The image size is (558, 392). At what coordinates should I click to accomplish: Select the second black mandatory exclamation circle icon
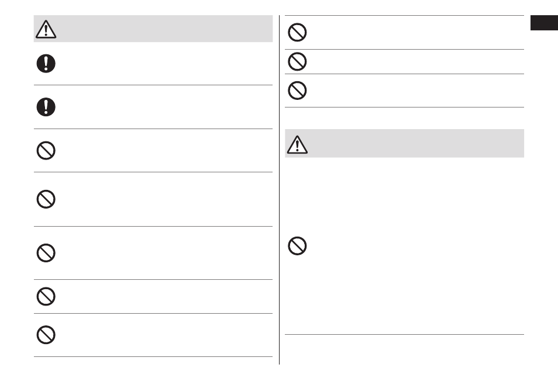[x=46, y=107]
